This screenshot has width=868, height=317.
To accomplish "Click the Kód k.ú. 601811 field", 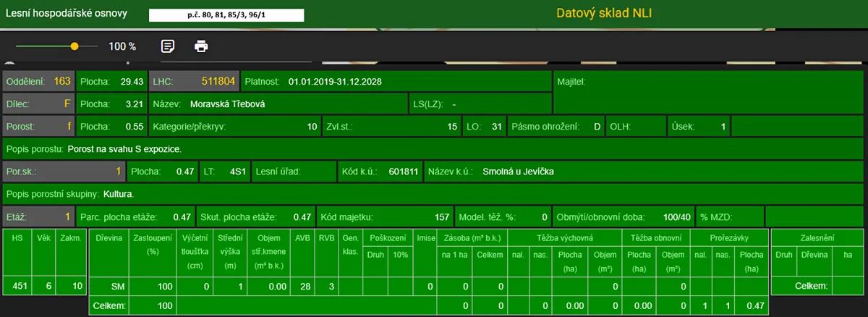I will pos(380,172).
